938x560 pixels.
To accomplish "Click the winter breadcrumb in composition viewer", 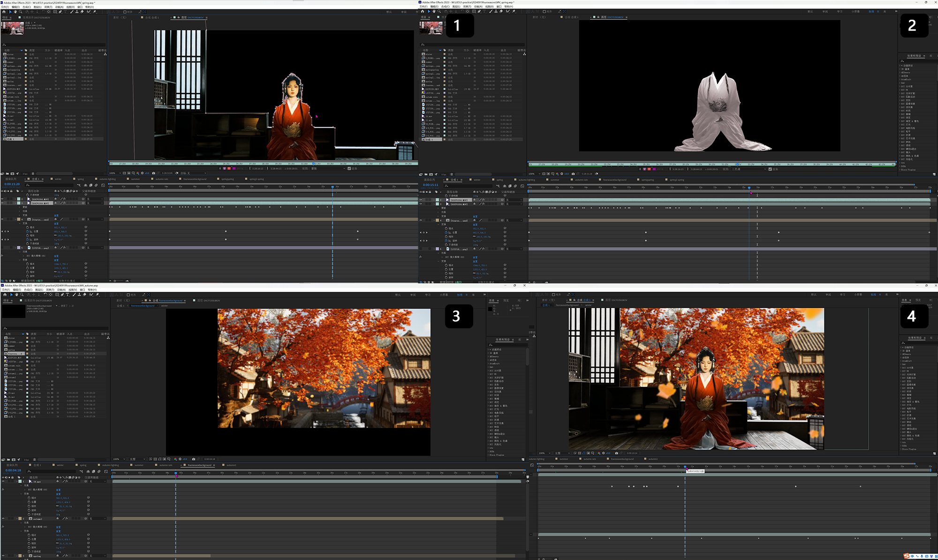I will (x=165, y=305).
